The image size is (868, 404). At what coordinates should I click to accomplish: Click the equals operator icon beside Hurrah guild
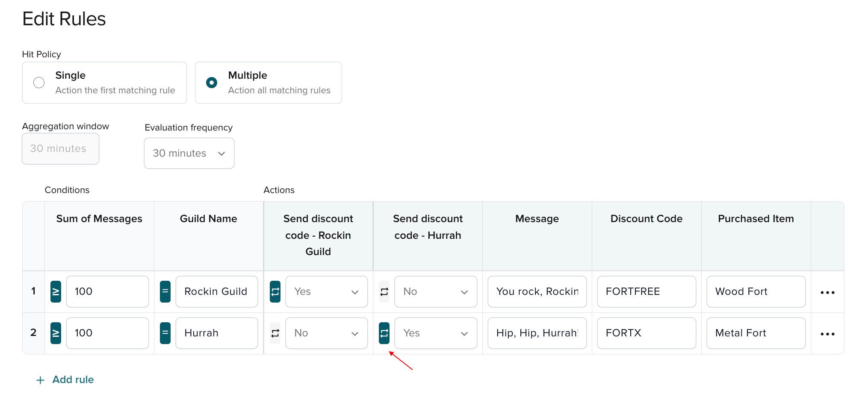[x=165, y=333]
